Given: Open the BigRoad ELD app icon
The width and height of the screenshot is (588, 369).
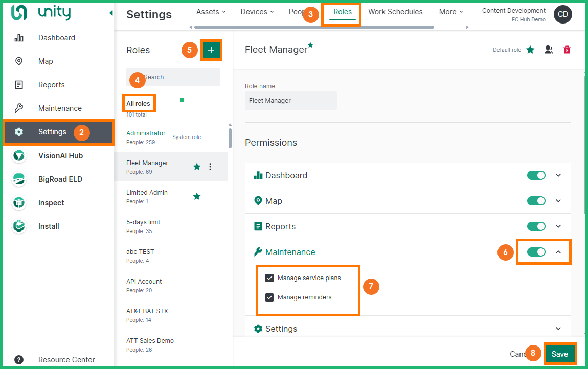Looking at the screenshot, I should click(x=19, y=179).
